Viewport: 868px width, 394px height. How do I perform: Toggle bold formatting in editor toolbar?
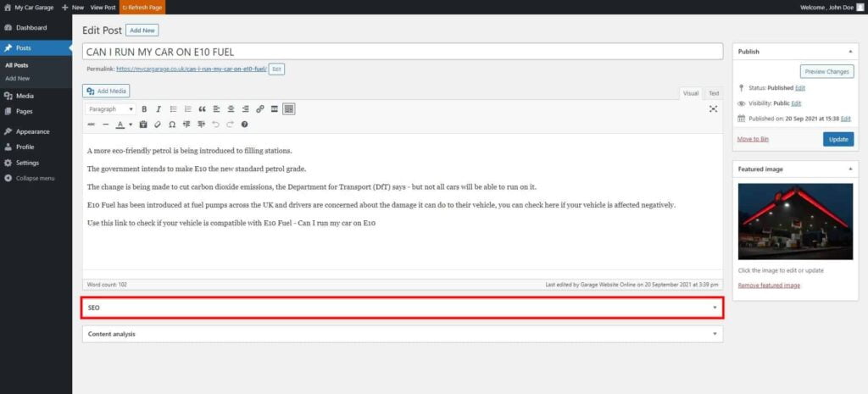(x=144, y=109)
